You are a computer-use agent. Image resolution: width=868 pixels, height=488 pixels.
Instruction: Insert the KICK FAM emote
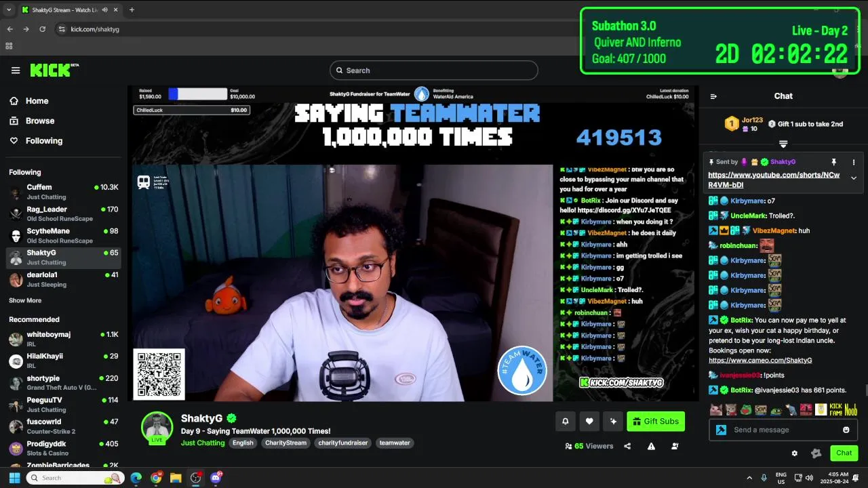click(x=836, y=409)
